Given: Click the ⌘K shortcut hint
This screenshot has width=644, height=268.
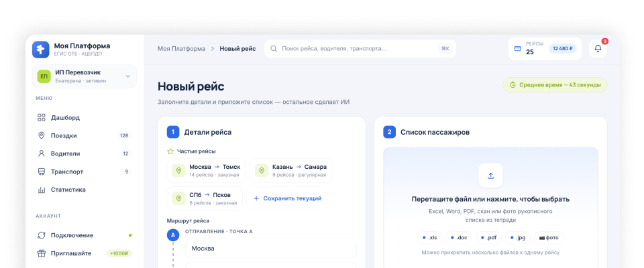Looking at the screenshot, I should tap(445, 48).
